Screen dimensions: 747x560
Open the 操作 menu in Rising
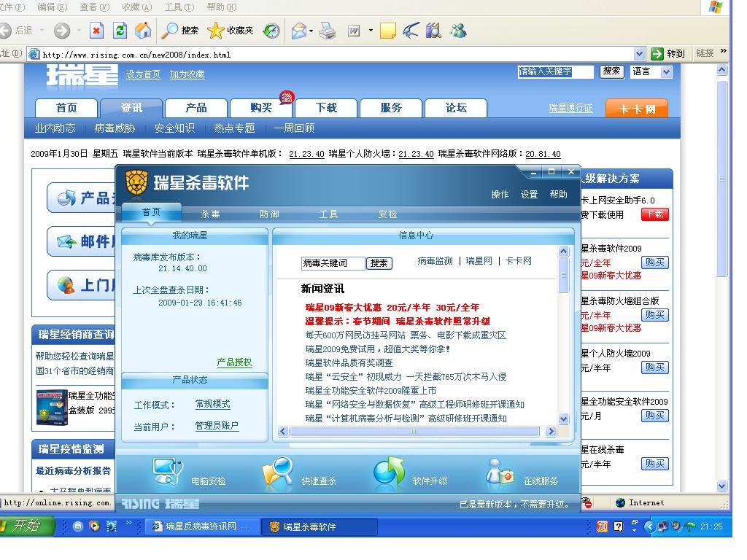point(500,194)
